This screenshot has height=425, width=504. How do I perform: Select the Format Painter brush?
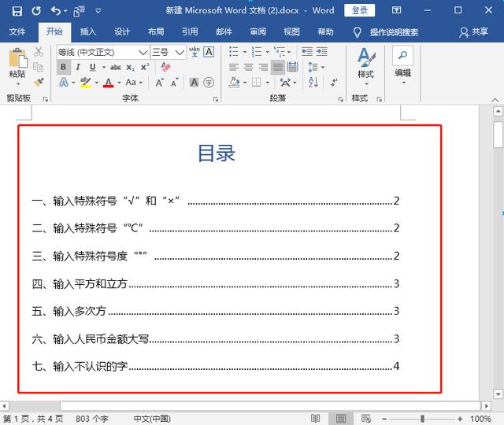tap(39, 82)
